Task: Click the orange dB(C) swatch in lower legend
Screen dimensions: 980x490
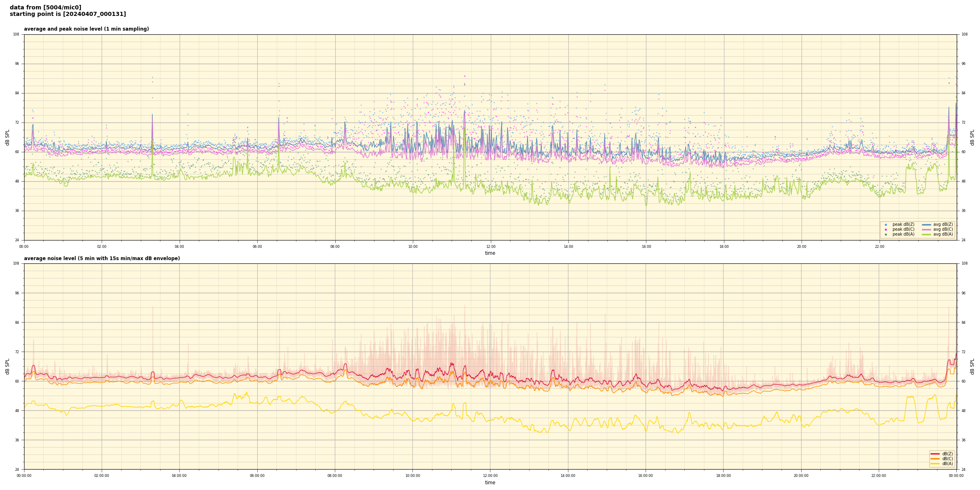Action: (935, 459)
